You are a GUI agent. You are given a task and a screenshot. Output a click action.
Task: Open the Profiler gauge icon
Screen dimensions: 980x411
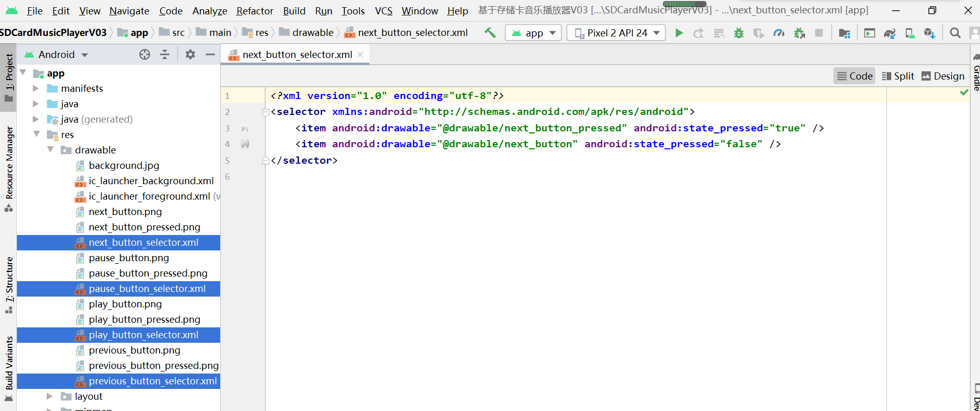click(779, 33)
